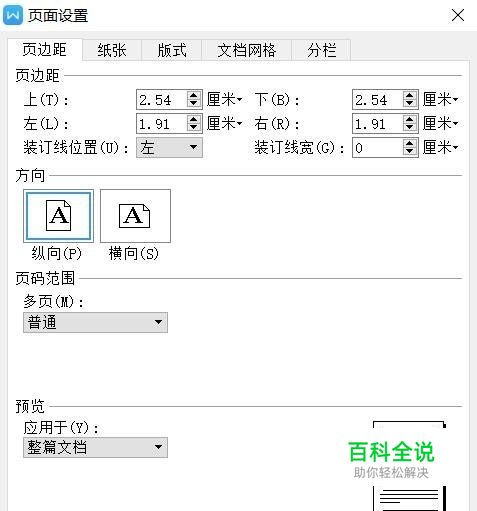Open unit dropdown 厘米 next to gutter width
Viewport: 477px width, 511px height.
440,147
